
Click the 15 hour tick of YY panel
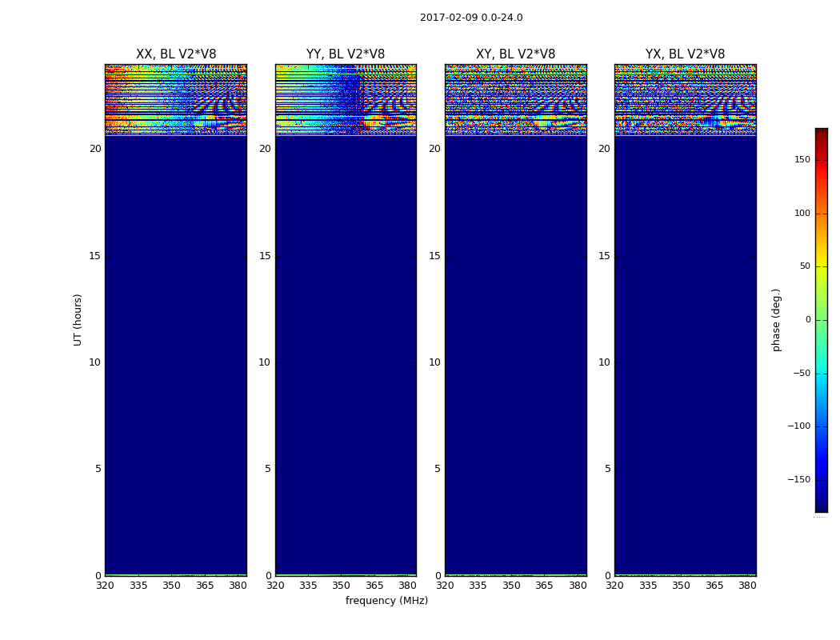tap(265, 256)
